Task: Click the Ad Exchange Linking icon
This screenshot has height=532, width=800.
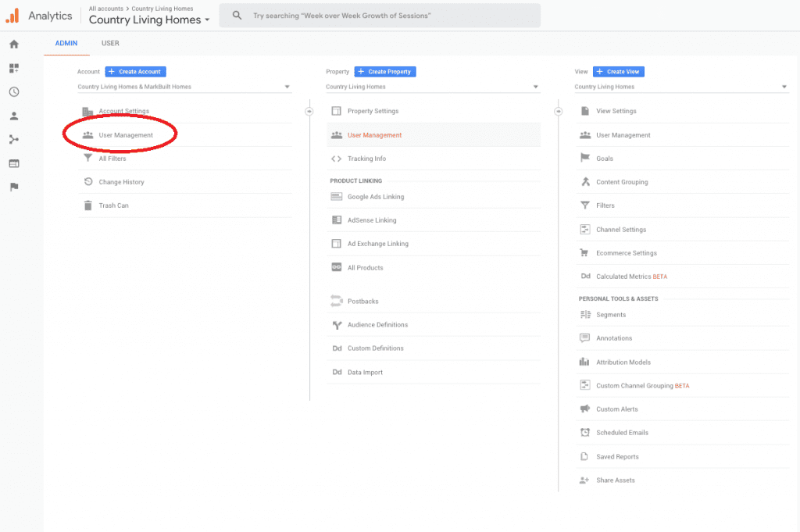Action: tap(336, 243)
